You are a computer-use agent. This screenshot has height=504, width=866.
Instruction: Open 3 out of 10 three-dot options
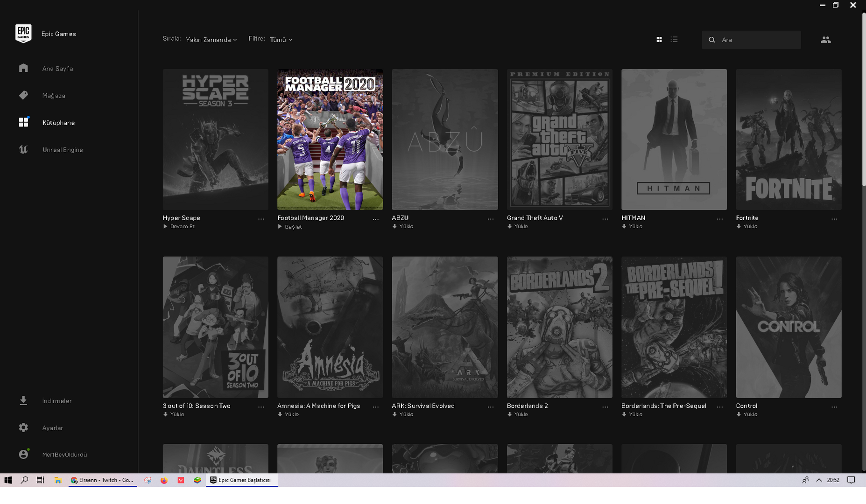(x=261, y=407)
